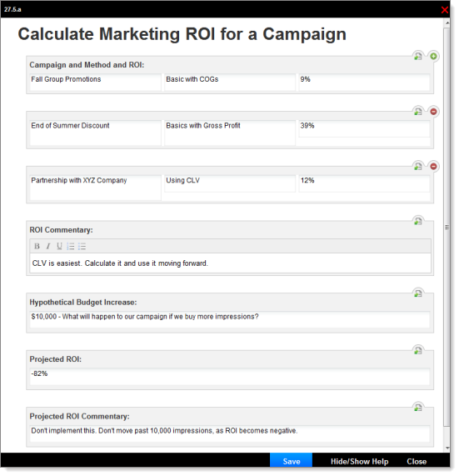This screenshot has width=459, height=476.
Task: Edit the Hypothetical Budget Increase field
Action: coord(230,319)
